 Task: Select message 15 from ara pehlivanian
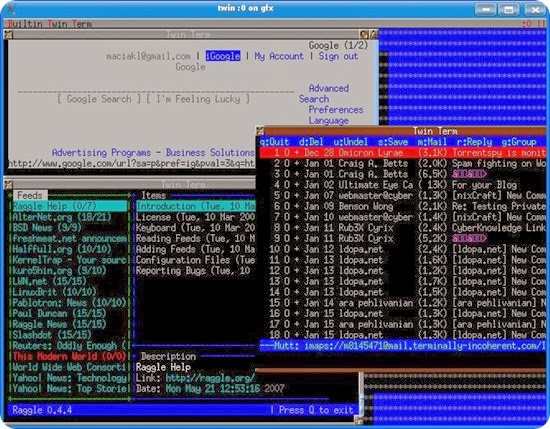tap(403, 303)
